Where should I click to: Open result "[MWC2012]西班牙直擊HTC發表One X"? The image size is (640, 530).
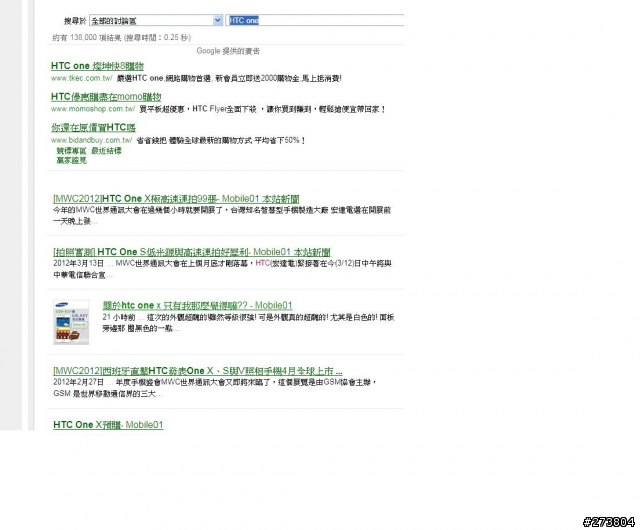point(198,371)
